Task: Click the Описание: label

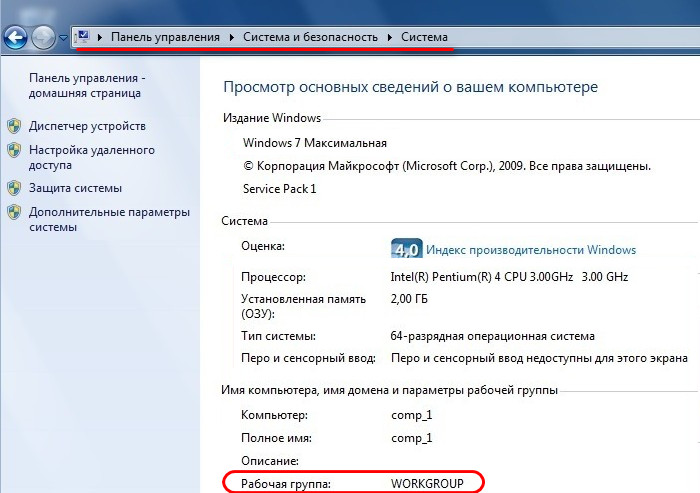Action: pyautogui.click(x=270, y=461)
